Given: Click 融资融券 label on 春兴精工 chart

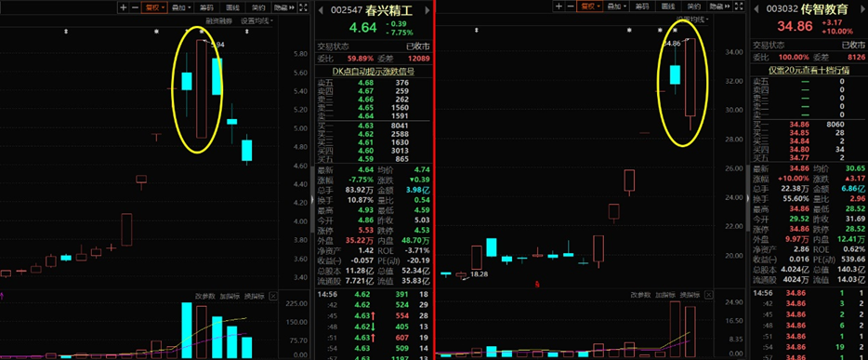Looking at the screenshot, I should click(x=219, y=20).
